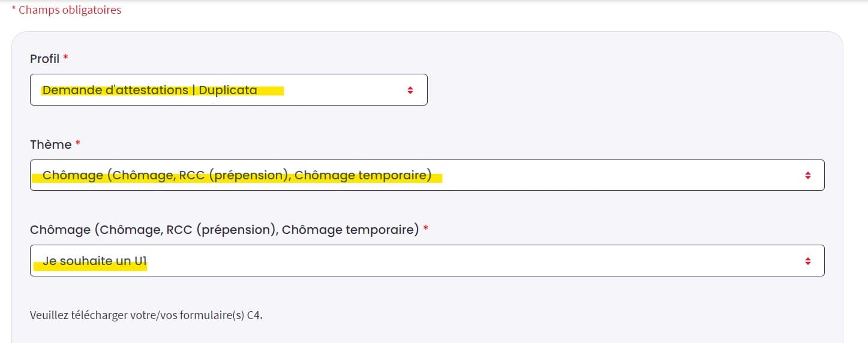Screen dimensions: 868x343
Task: Click the Chômage sub-theme label above third dropdown
Action: pyautogui.click(x=223, y=230)
